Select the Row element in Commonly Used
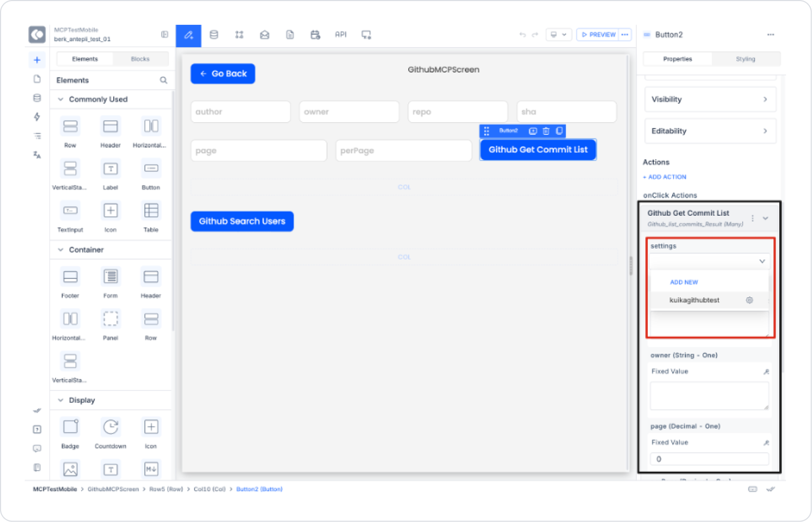This screenshot has width=812, height=522. (x=70, y=132)
